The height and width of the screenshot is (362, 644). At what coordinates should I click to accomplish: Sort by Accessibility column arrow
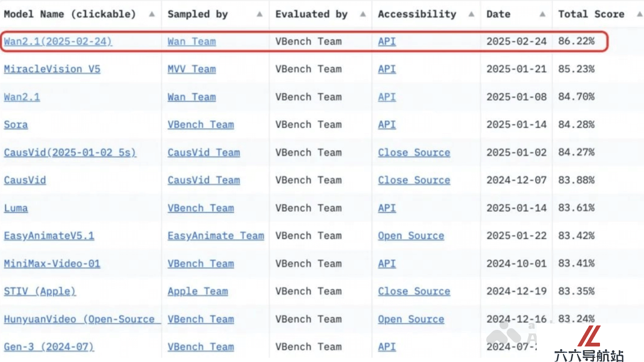tap(471, 14)
